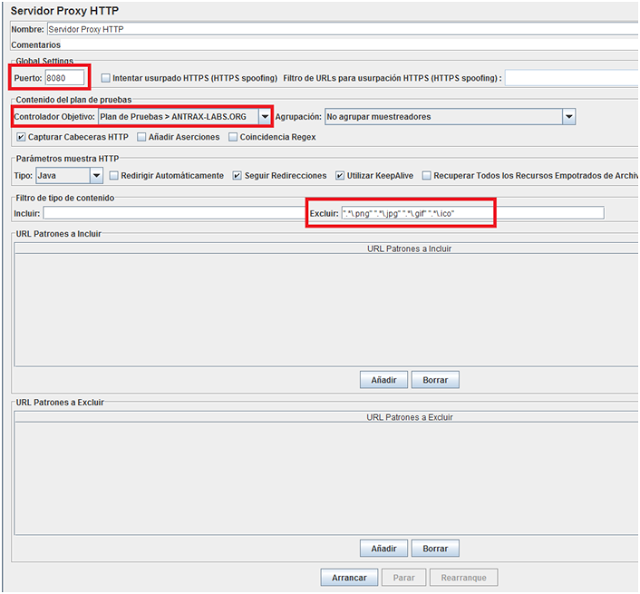The image size is (640, 594).
Task: Click the Excluir content type field
Action: (x=472, y=213)
